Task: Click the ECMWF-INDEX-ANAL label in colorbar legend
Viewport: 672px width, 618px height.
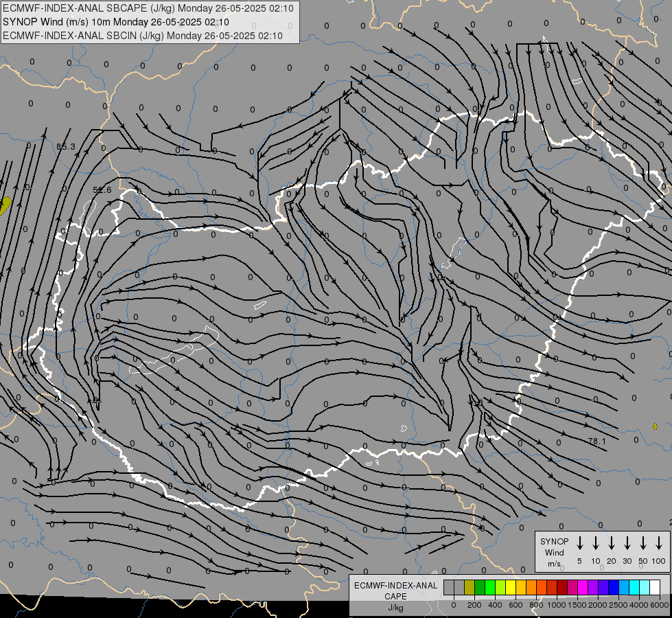Action: 395,586
